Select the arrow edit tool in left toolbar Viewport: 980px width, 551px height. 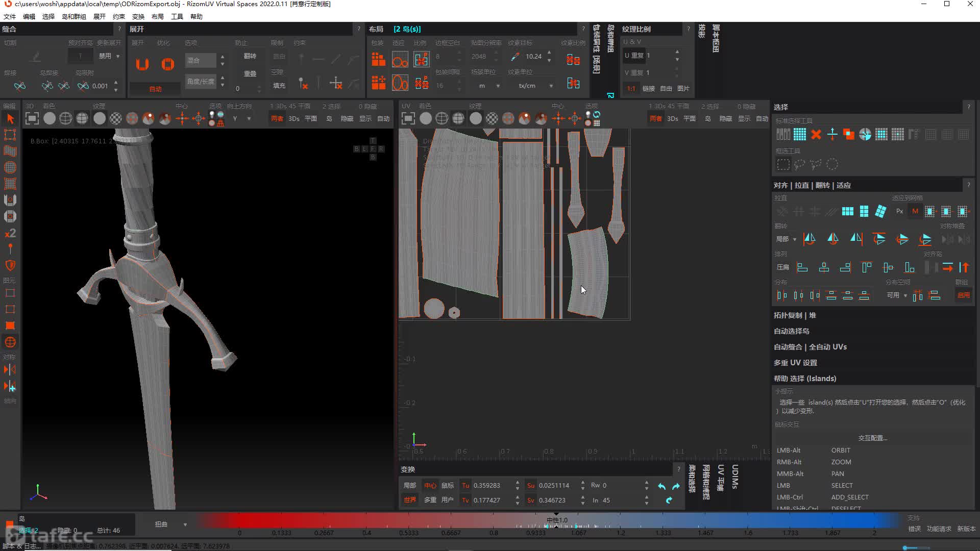(x=10, y=119)
